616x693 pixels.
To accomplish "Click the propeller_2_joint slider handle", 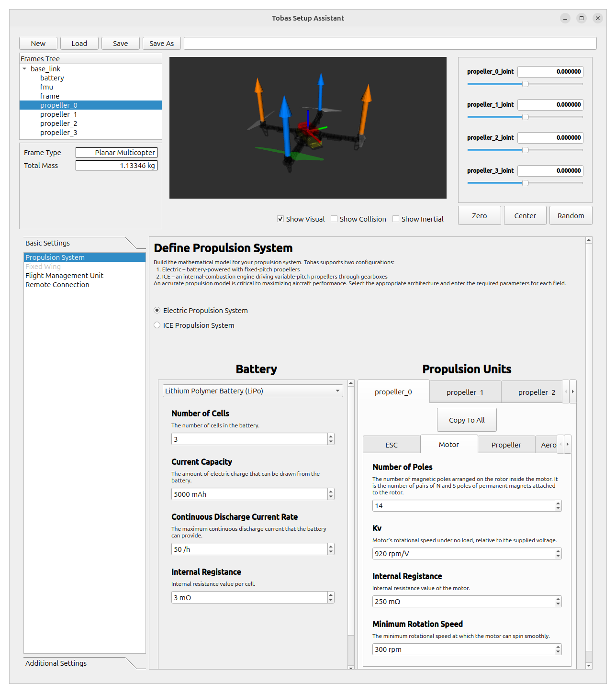I will pos(525,150).
